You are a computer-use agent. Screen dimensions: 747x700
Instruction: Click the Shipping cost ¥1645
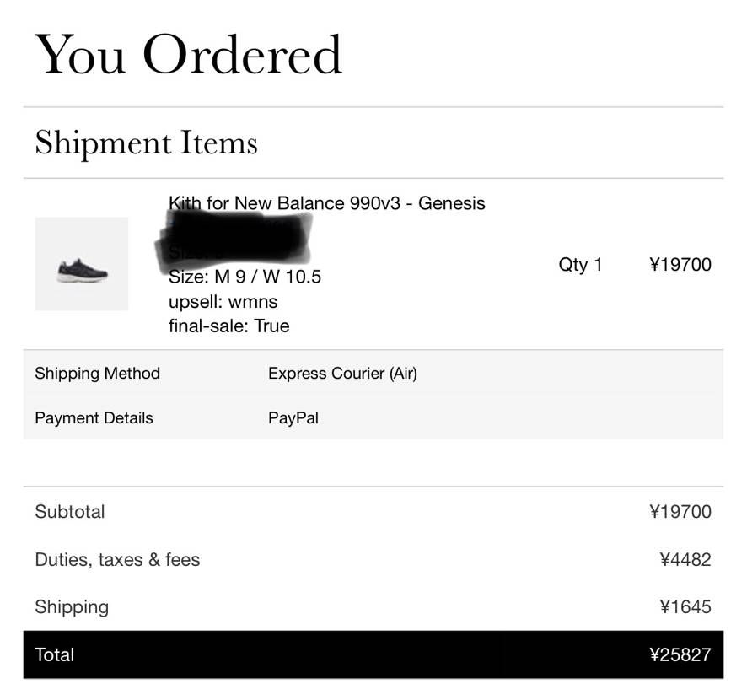click(x=685, y=607)
